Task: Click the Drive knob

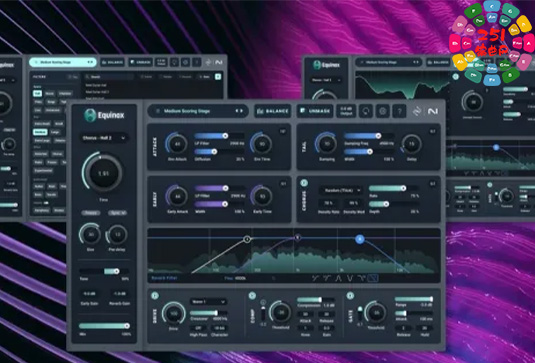Action: (174, 313)
